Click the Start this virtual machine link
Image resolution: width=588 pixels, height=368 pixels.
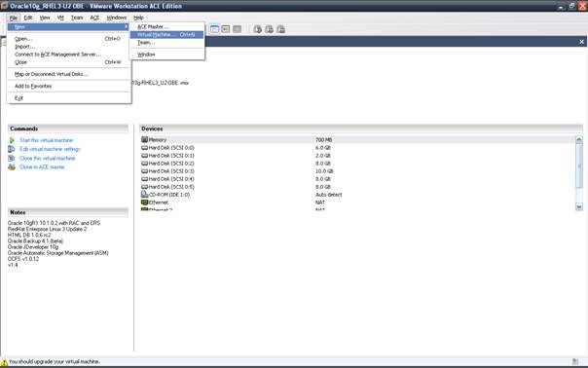point(46,140)
